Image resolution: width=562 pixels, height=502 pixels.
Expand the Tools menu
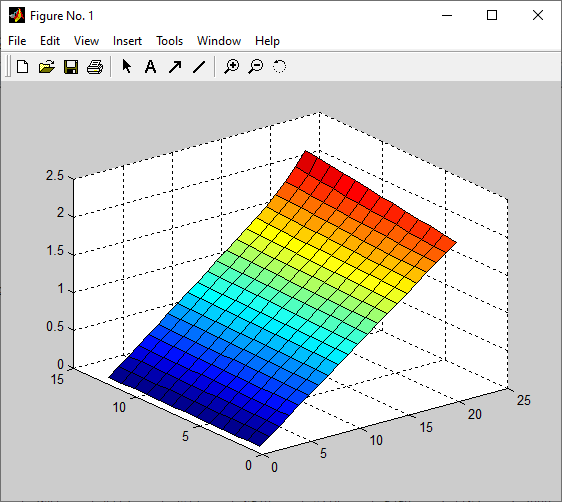(170, 41)
